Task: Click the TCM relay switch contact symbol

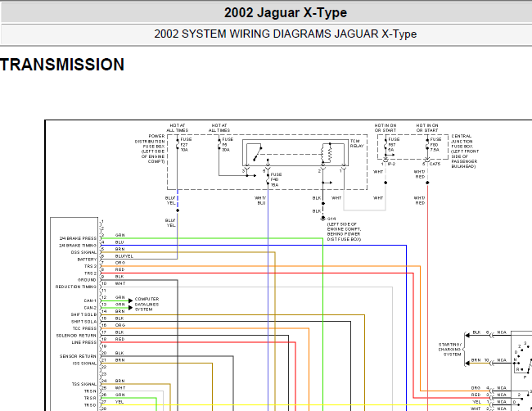Action: [257, 153]
